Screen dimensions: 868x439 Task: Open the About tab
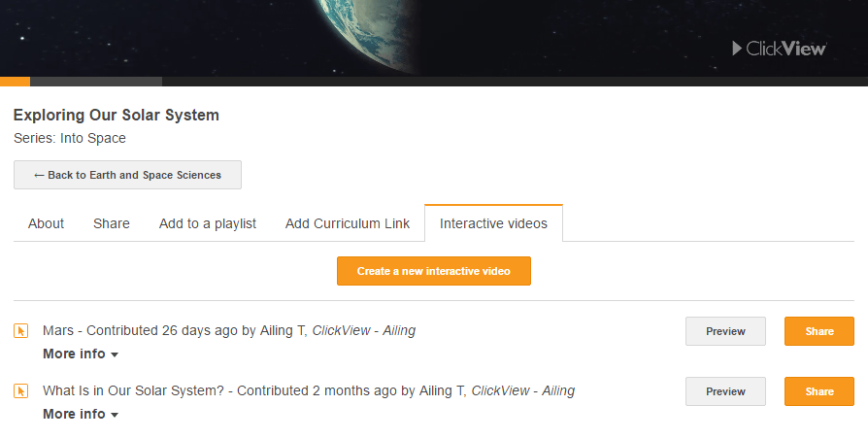(x=46, y=223)
